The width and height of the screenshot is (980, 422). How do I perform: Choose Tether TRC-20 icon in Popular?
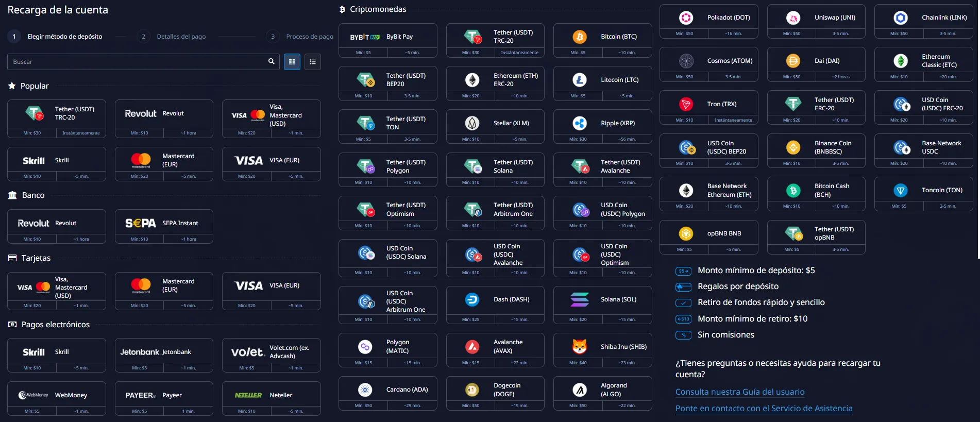(x=35, y=113)
